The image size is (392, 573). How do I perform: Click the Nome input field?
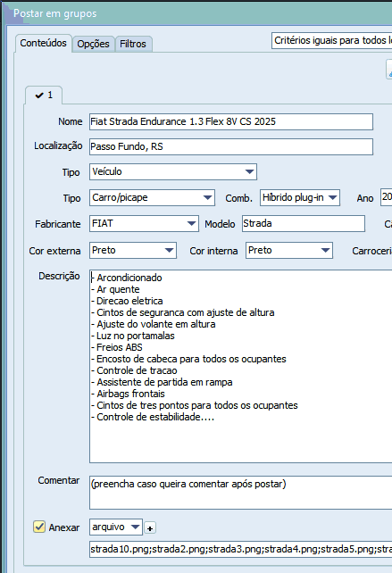click(x=231, y=121)
